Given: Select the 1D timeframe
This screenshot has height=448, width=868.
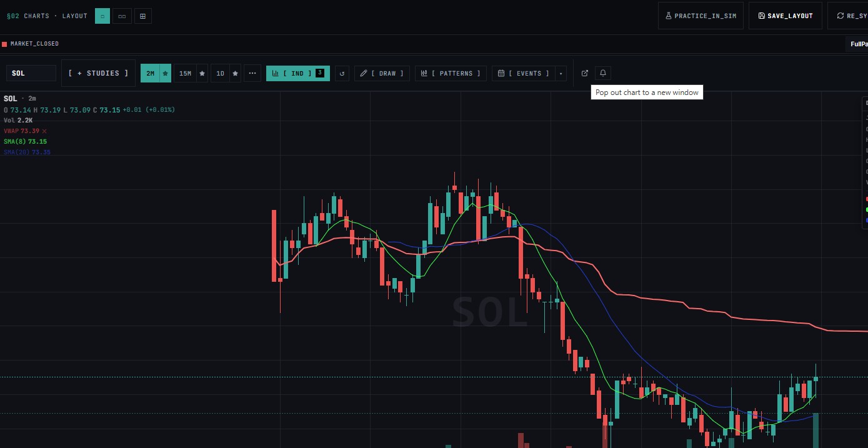Looking at the screenshot, I should (x=220, y=73).
